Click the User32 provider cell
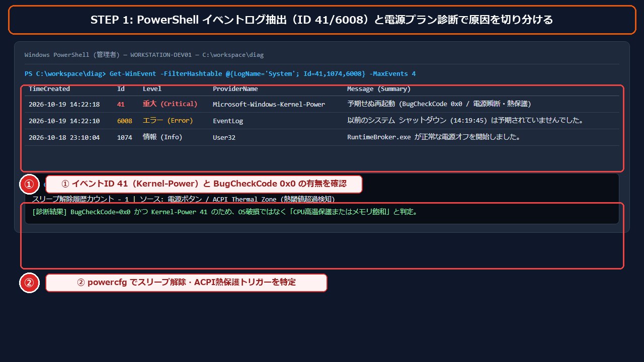644x362 pixels. click(x=224, y=137)
